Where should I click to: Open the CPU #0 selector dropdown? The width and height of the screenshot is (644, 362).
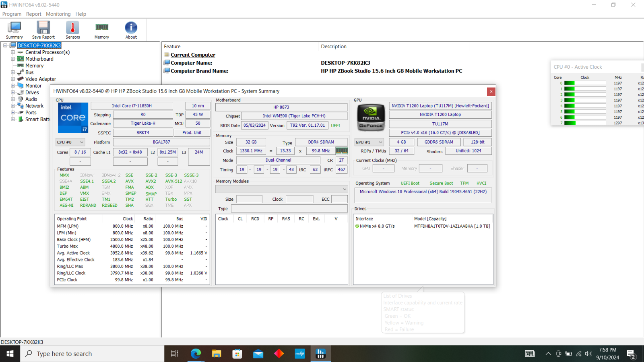70,142
